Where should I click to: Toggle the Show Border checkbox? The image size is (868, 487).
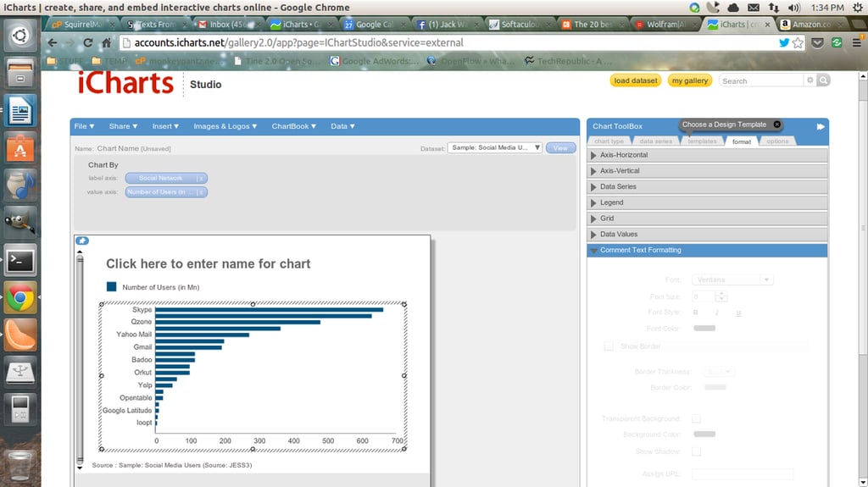click(x=609, y=346)
